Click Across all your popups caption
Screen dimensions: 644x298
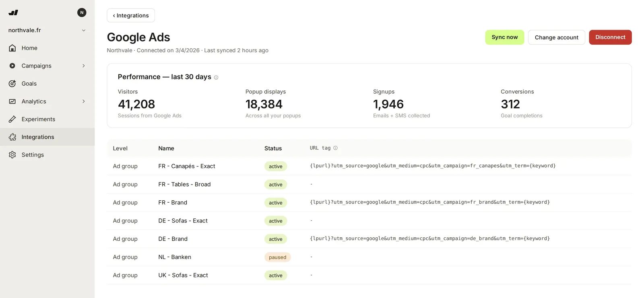point(273,115)
